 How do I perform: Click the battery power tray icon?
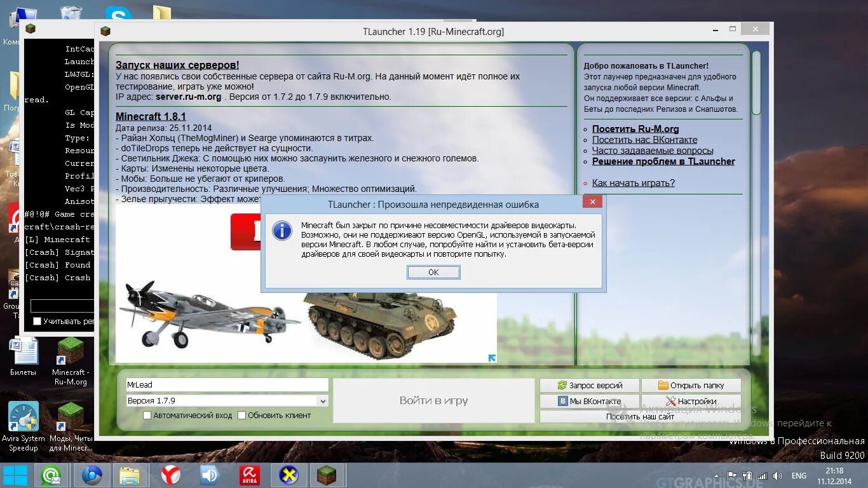click(747, 475)
